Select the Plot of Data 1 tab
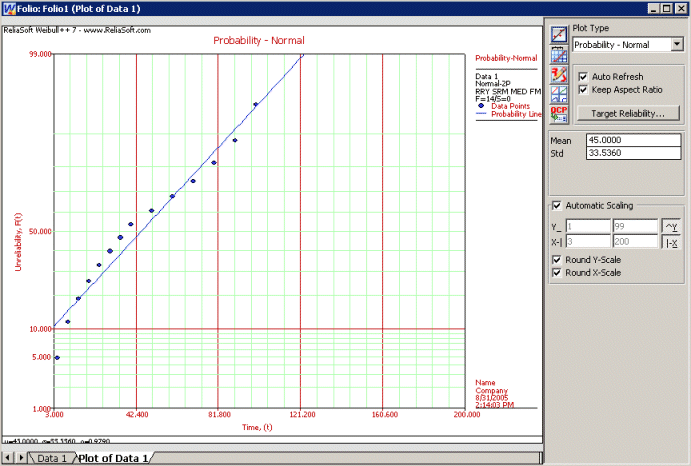This screenshot has height=466, width=691. click(113, 458)
